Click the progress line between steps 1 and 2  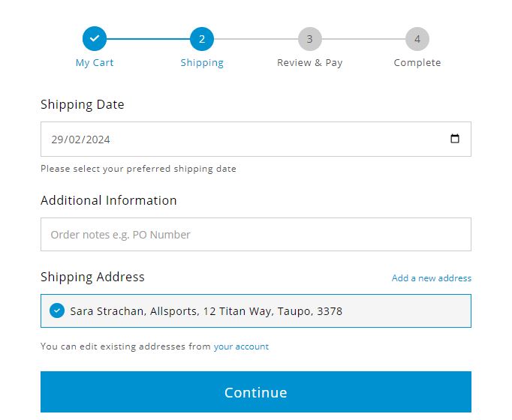tap(148, 39)
